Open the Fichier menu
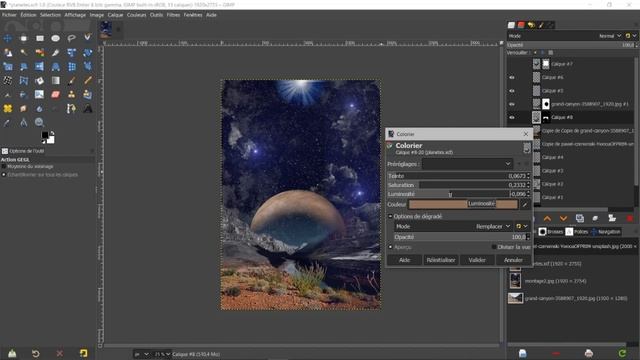This screenshot has height=360, width=640. pos(9,15)
